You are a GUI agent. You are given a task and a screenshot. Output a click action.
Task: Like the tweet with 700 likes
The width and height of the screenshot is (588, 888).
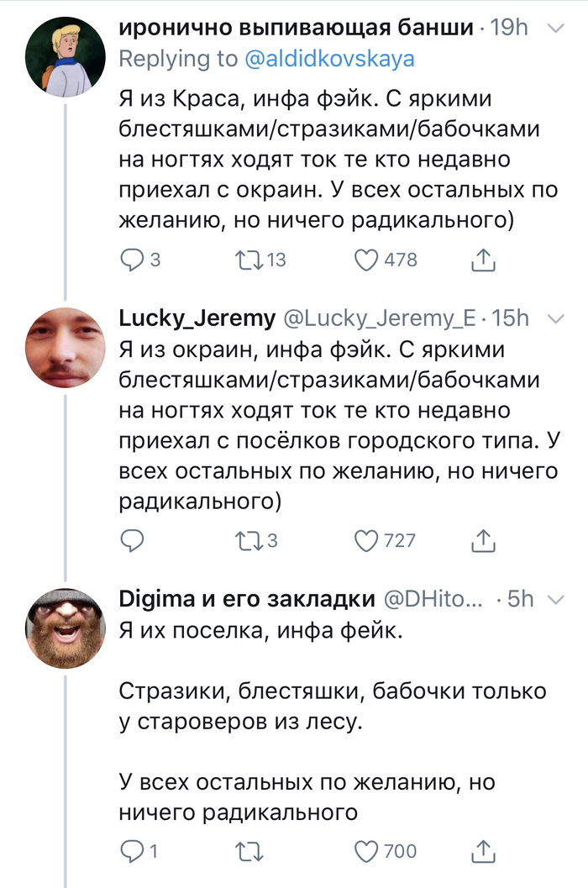366,852
